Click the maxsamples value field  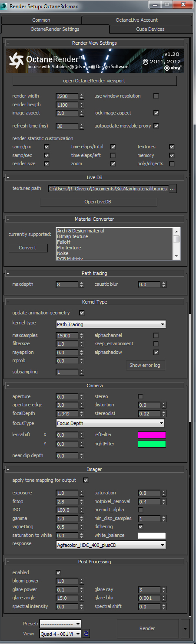[x=67, y=336]
